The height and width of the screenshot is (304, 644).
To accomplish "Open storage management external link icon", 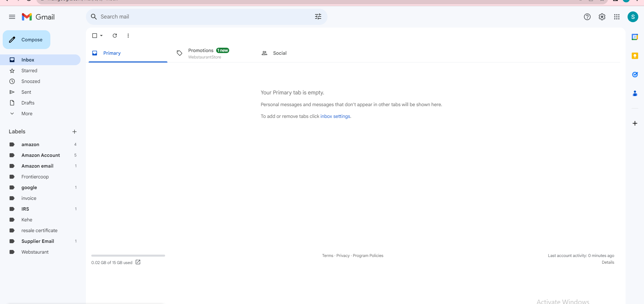I will (138, 262).
